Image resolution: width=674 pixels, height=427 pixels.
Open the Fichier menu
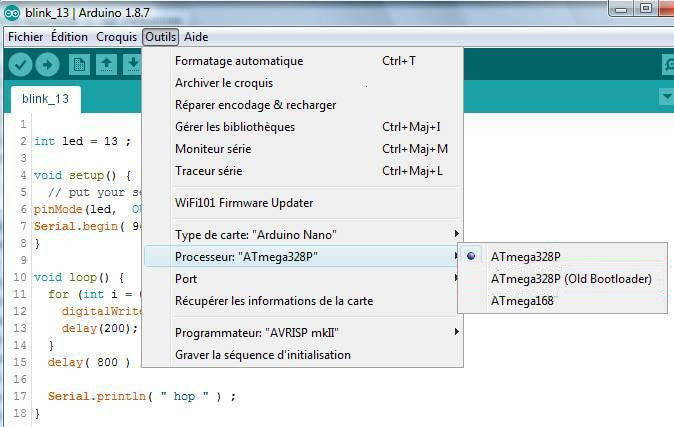click(x=25, y=37)
